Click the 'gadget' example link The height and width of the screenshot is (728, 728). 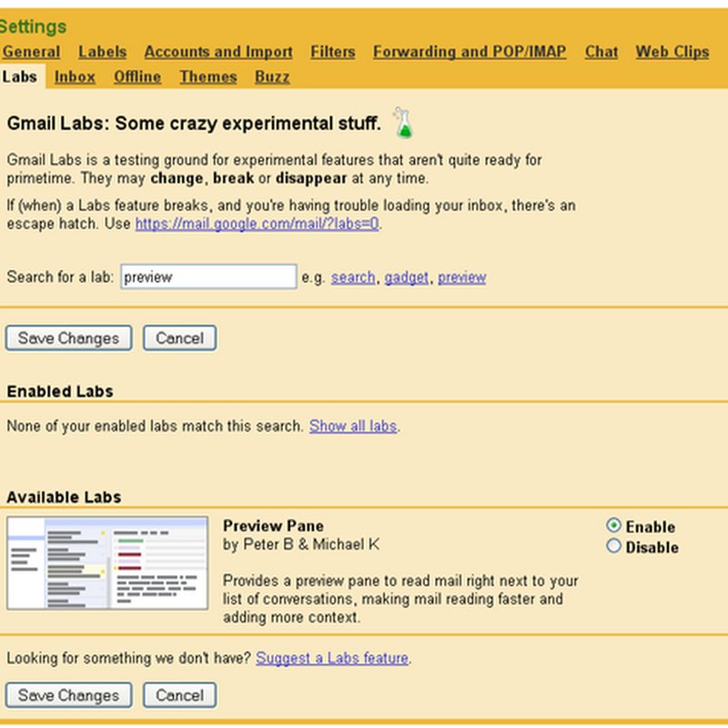click(x=406, y=278)
